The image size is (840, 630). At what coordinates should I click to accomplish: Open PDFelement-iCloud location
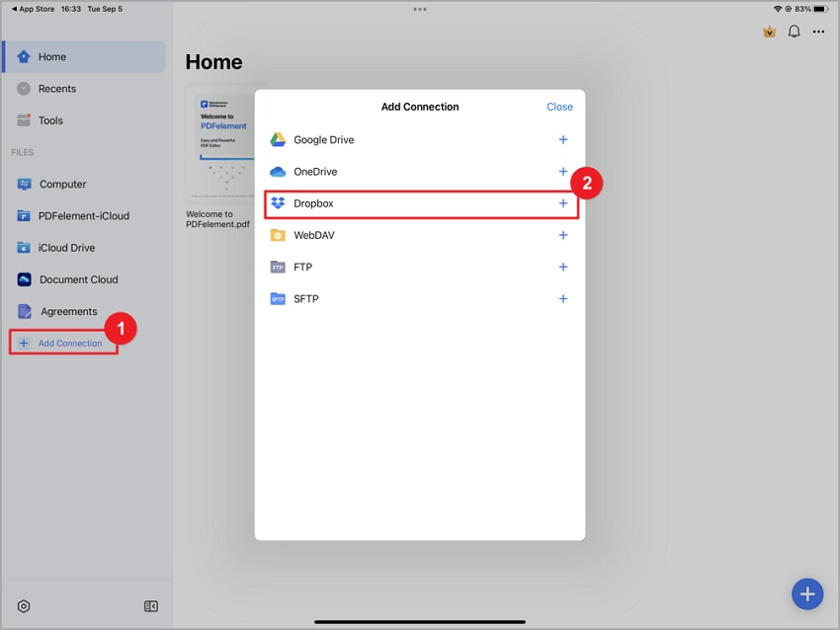(84, 216)
